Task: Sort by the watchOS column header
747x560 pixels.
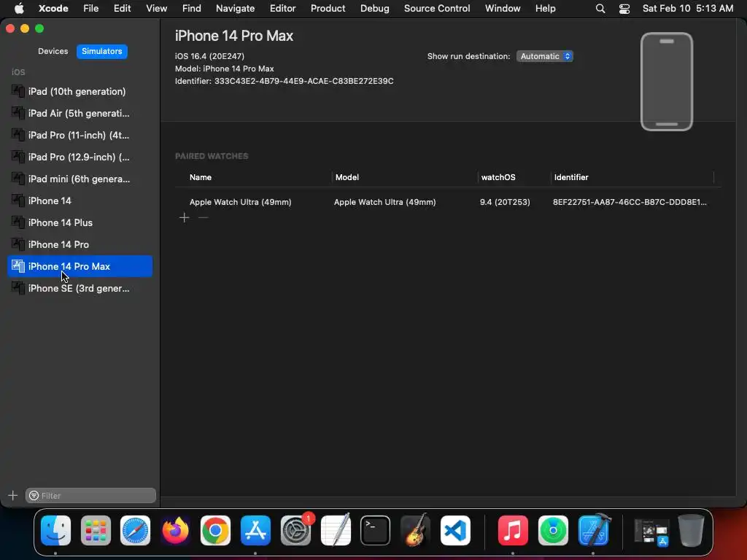Action: click(x=498, y=177)
